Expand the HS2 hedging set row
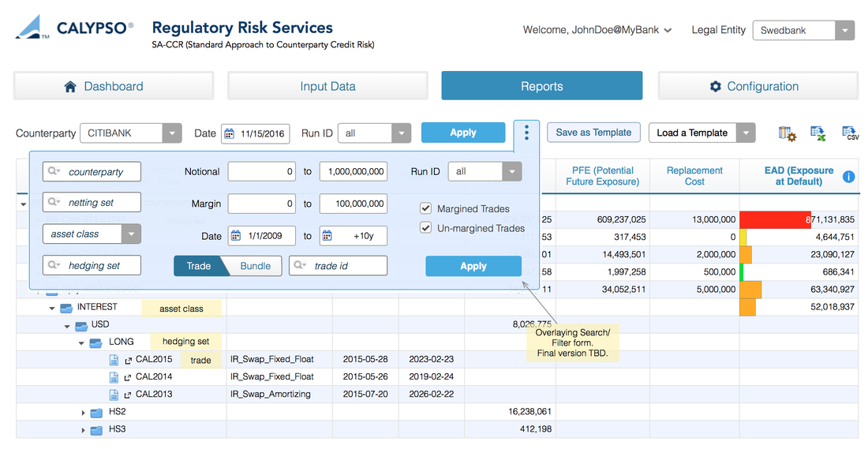The width and height of the screenshot is (868, 449). 83,413
